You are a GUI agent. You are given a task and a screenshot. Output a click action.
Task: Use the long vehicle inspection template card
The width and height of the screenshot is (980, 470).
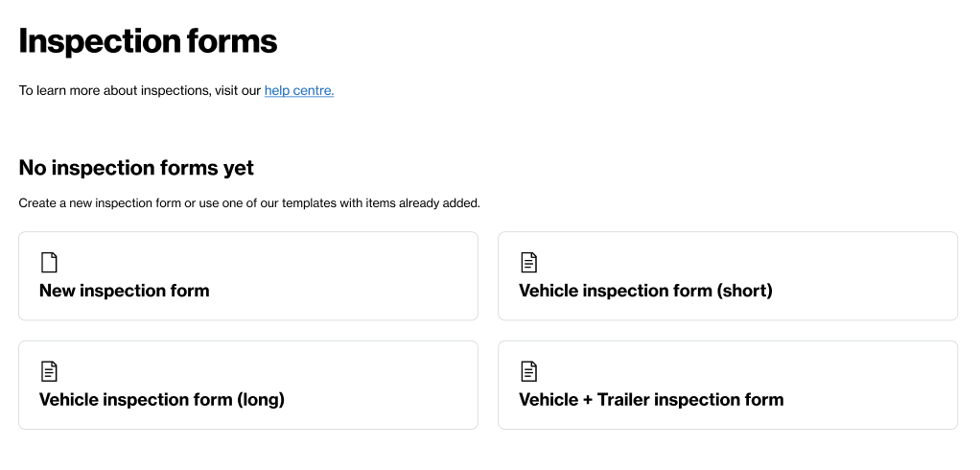pyautogui.click(x=248, y=385)
